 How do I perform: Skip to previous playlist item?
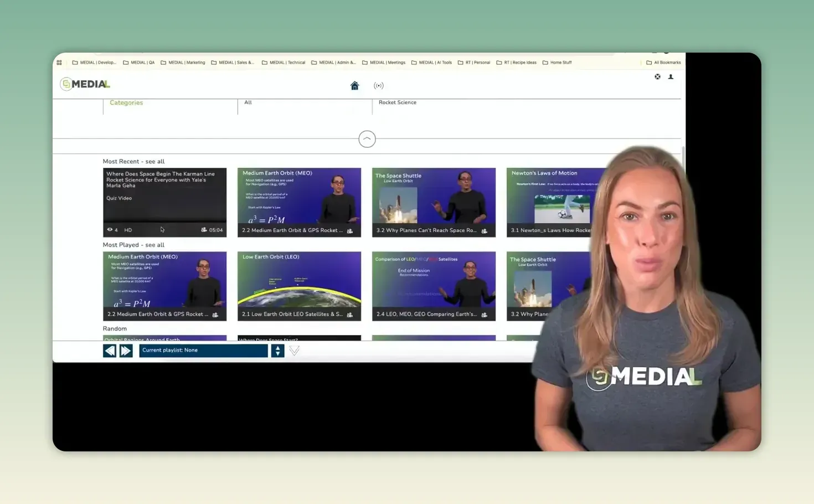110,351
